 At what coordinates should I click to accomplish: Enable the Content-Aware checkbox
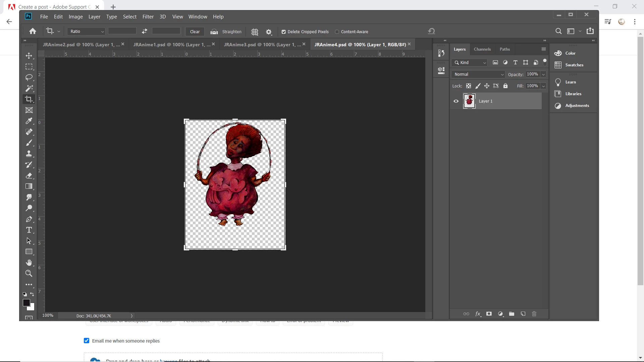point(337,32)
